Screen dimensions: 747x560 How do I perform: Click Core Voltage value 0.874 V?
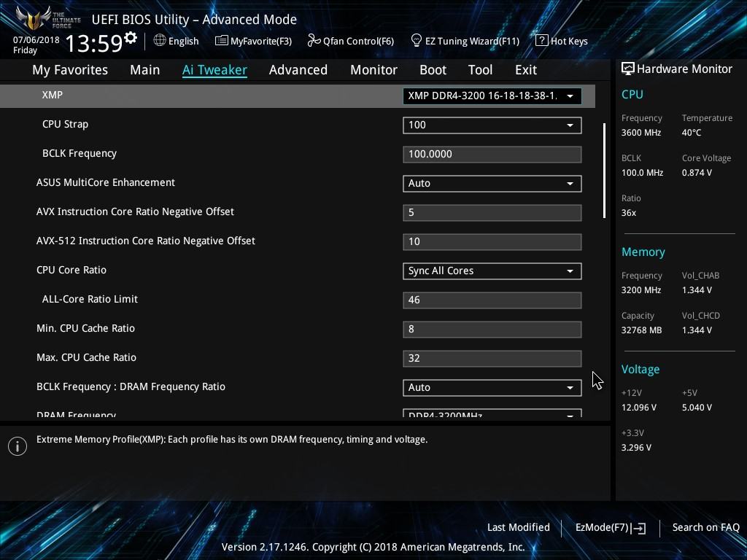[x=697, y=172]
